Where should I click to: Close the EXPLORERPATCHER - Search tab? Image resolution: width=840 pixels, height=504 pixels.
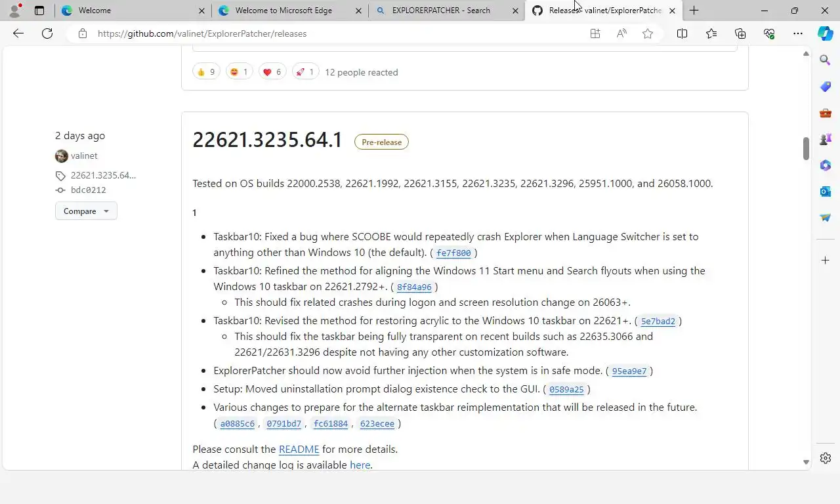515,10
